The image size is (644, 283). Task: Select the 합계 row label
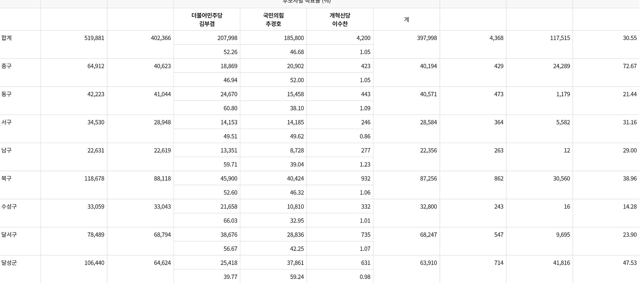7,38
